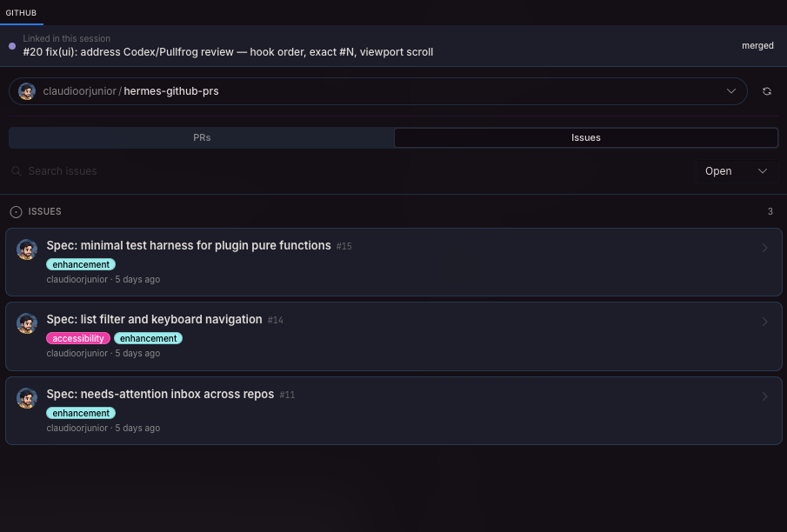Click the ISSUES section heading

(x=44, y=212)
